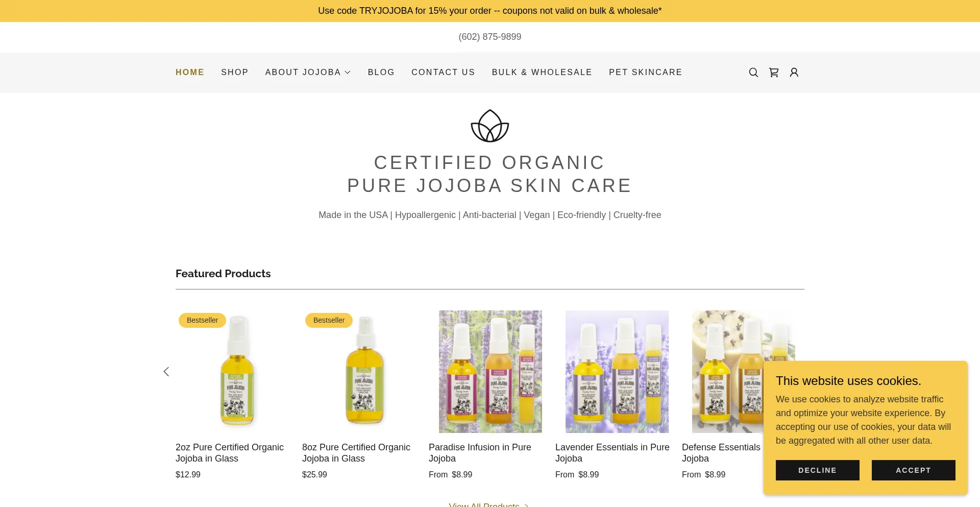The image size is (980, 507).
Task: View Paradise Infusion in Pure Jojoba thumbnail
Action: [x=491, y=372]
